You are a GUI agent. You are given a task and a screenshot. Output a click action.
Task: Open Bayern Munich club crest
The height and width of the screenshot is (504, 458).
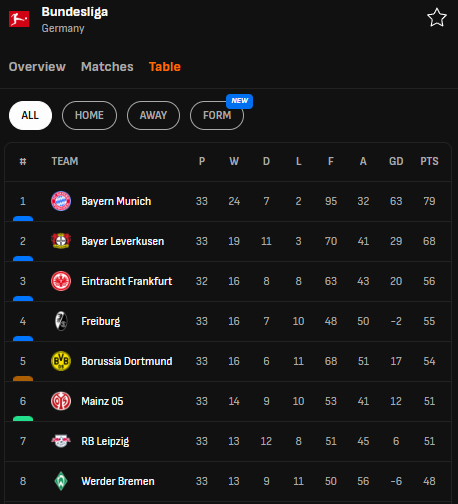(61, 201)
